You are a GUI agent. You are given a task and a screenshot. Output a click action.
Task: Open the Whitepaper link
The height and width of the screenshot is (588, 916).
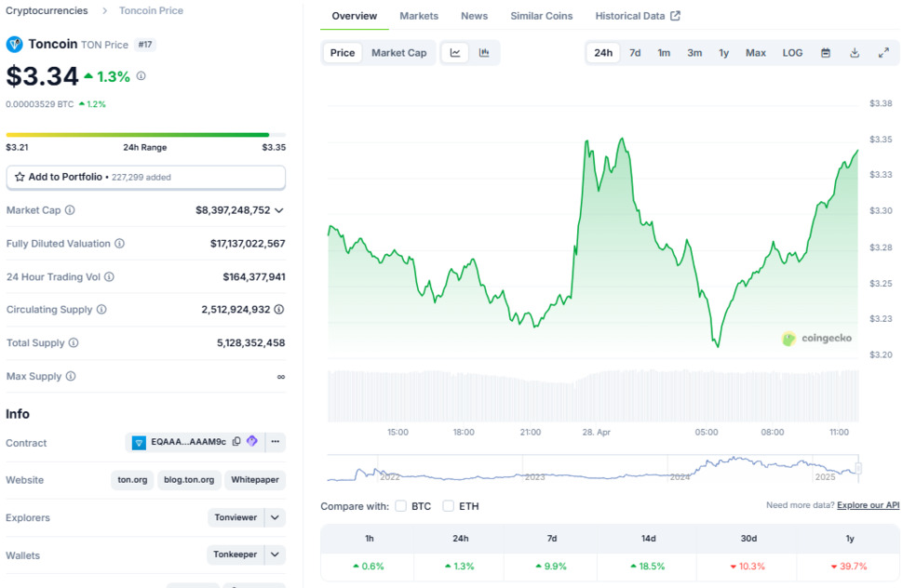[x=255, y=480]
